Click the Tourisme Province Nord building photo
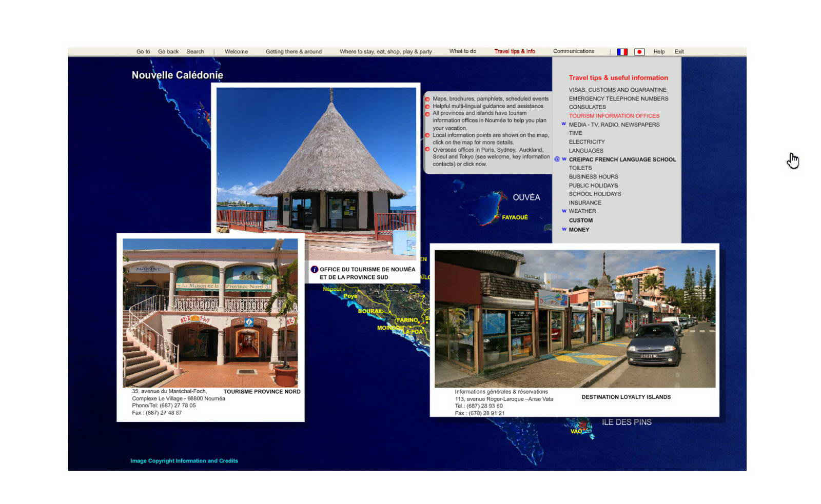 210,313
